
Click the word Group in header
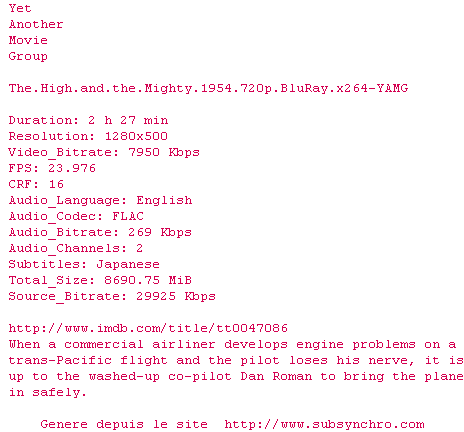28,56
